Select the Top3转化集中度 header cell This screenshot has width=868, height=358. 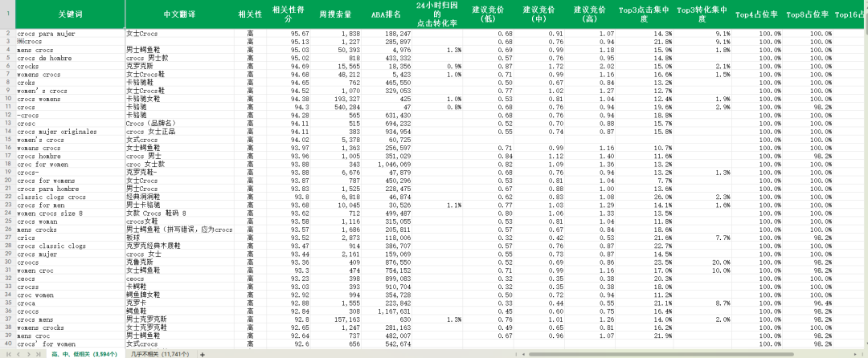coord(703,15)
